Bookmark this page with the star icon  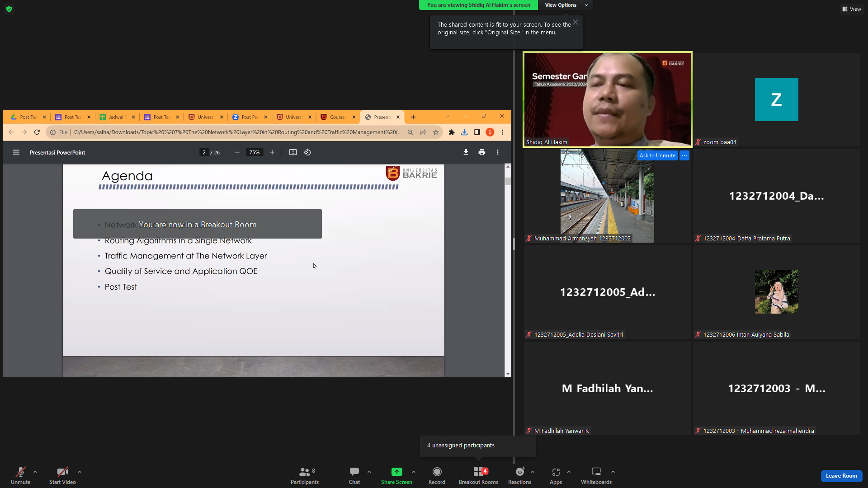tap(435, 132)
